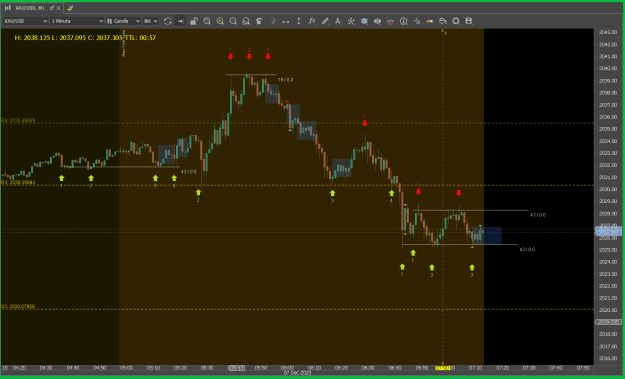625x379 pixels.
Task: Toggle the auto-shift chart arrow button
Action: click(x=181, y=21)
